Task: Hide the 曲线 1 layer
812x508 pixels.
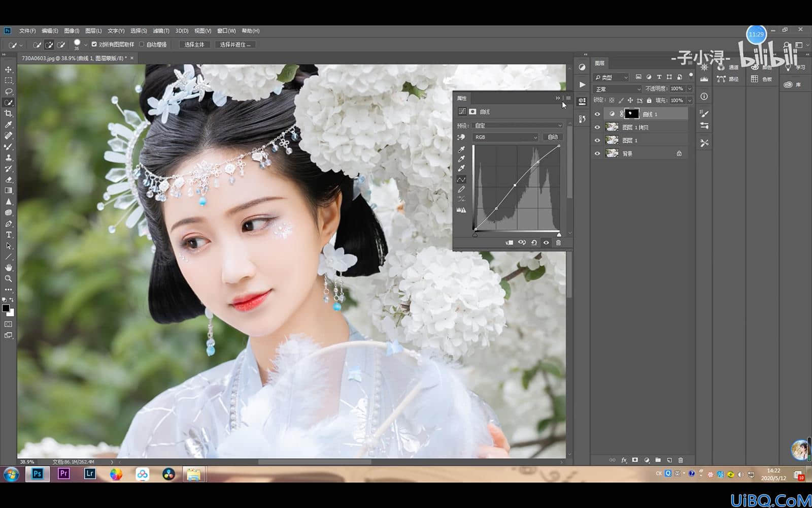Action: pos(597,114)
